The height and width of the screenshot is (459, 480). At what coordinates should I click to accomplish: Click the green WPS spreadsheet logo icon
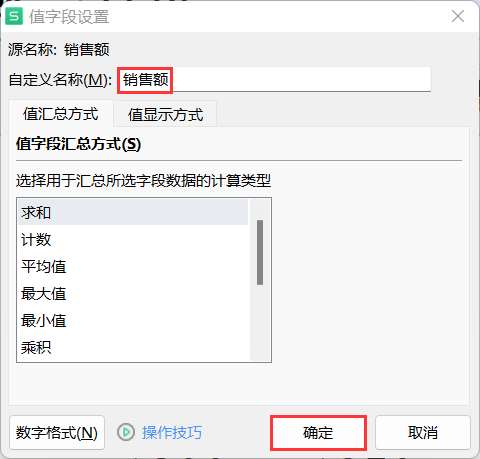point(14,16)
